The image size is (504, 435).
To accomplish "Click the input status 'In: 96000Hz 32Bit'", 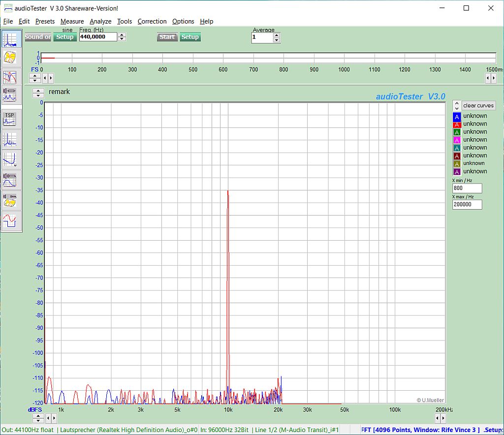I will click(x=224, y=430).
